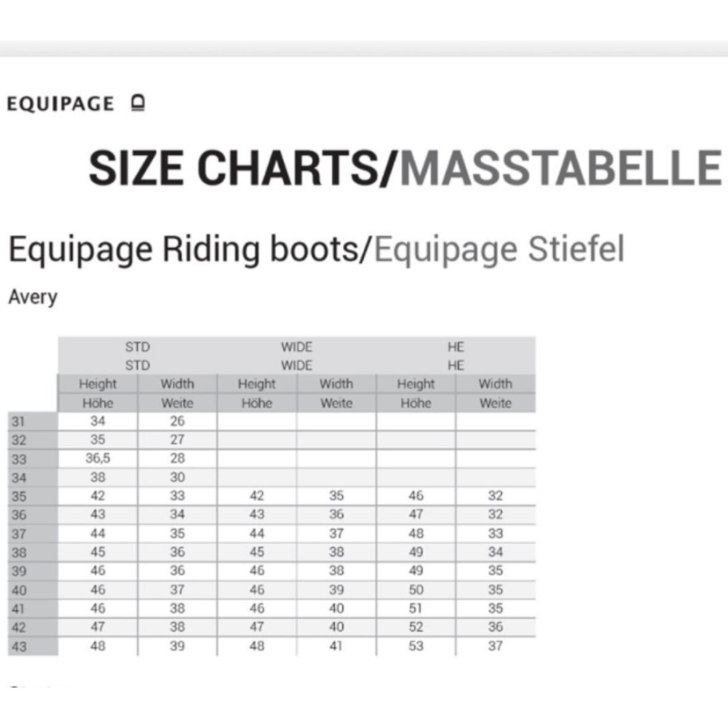The image size is (728, 728).
Task: Click the Height header under STD
Action: tap(97, 384)
